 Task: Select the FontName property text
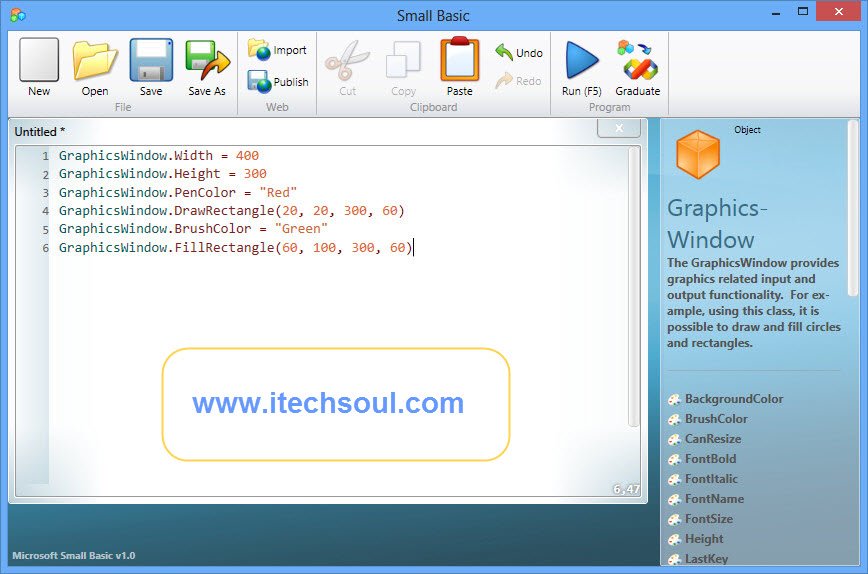tap(715, 498)
